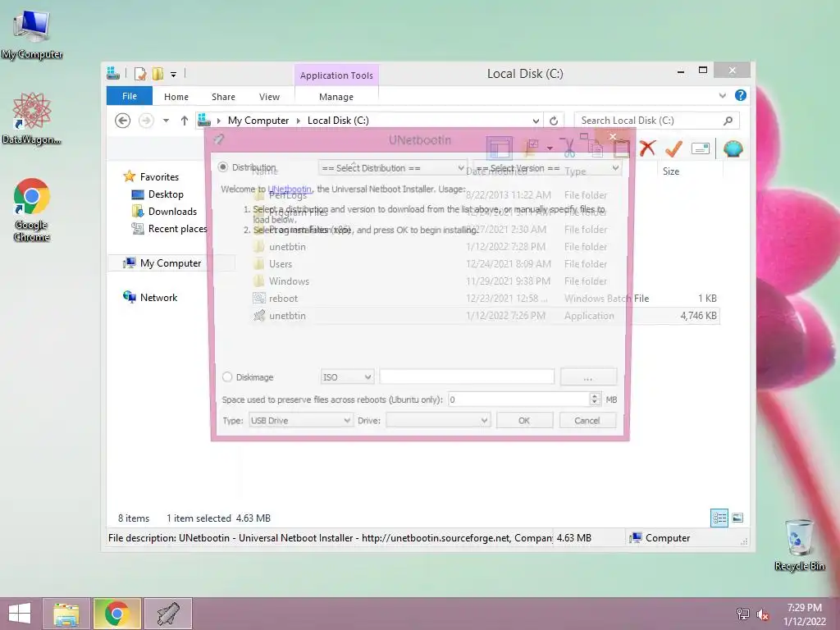Open the Select Version dropdown

point(547,168)
